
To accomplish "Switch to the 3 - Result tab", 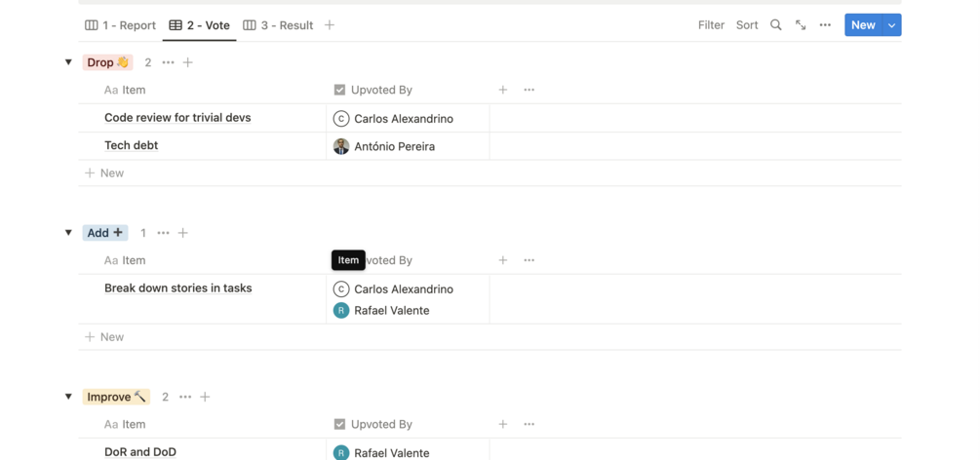I will click(278, 25).
